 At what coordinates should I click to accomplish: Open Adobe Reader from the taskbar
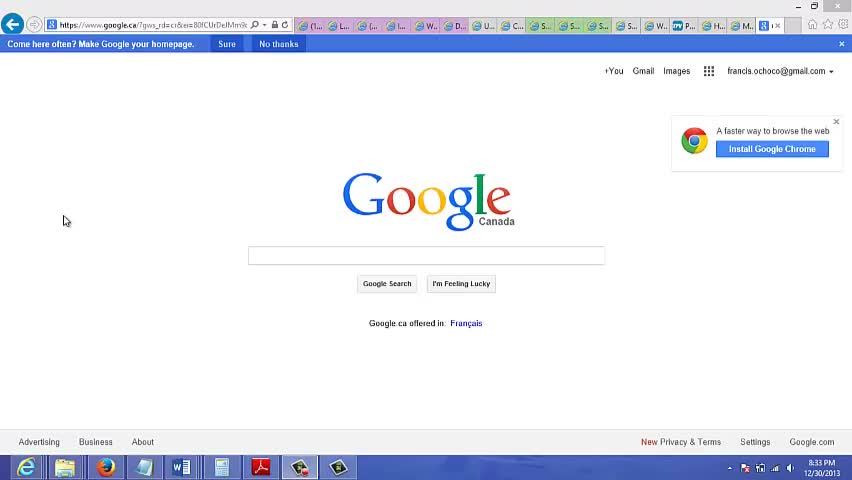coord(261,467)
